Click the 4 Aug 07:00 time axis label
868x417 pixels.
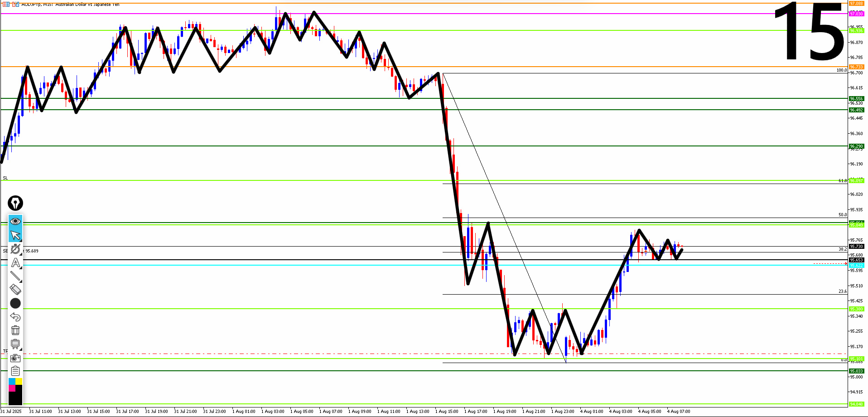[678, 412]
